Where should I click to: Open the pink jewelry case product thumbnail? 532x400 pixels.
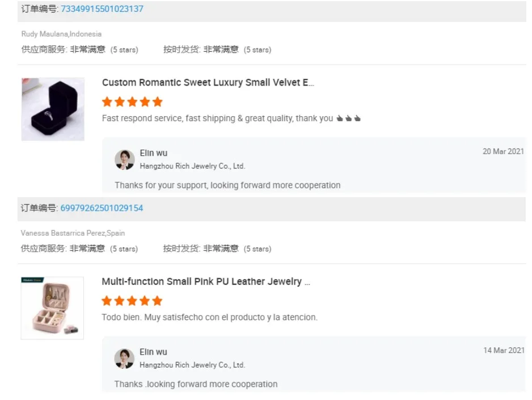point(52,308)
